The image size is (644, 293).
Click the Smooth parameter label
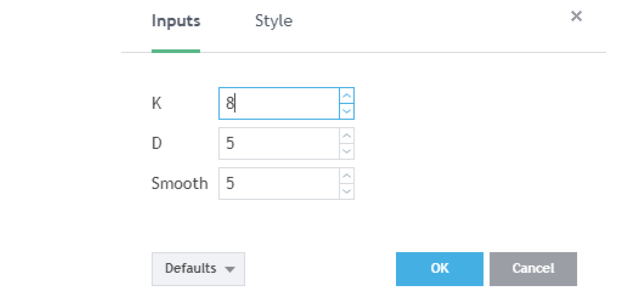point(180,183)
